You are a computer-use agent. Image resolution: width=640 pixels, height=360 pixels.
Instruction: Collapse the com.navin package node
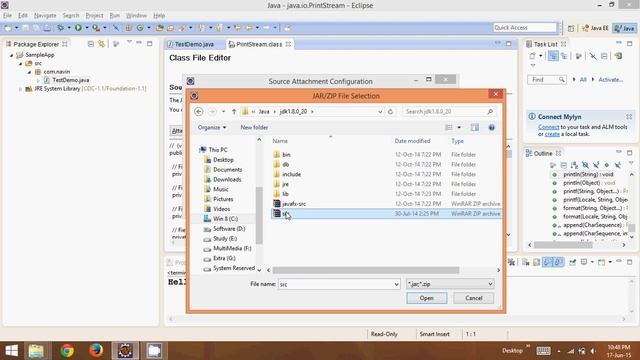pyautogui.click(x=29, y=72)
